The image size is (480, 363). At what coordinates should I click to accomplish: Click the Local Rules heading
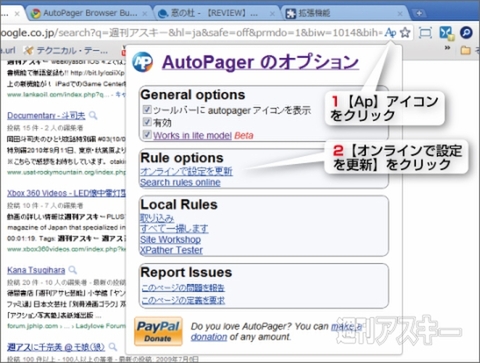click(x=179, y=204)
